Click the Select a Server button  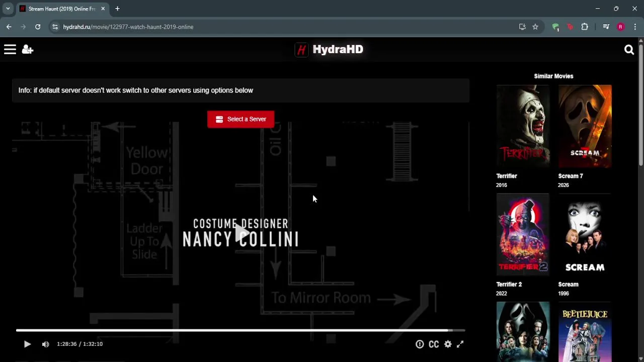click(240, 119)
